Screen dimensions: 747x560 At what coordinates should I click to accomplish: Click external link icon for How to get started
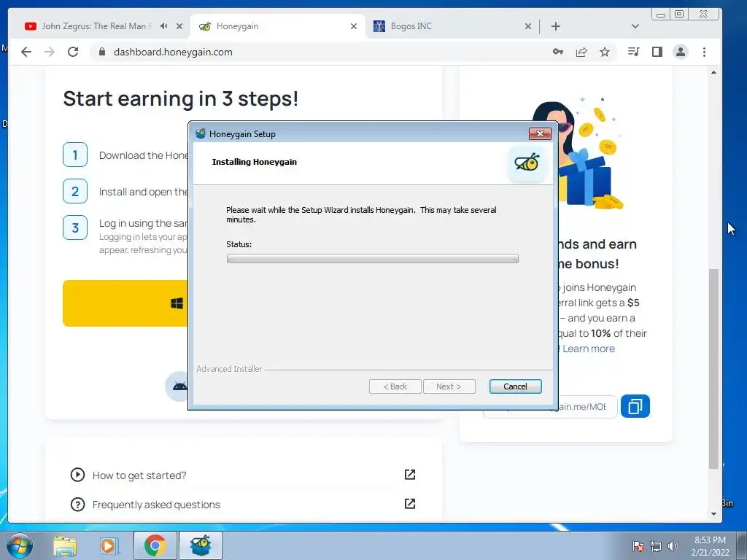(410, 474)
